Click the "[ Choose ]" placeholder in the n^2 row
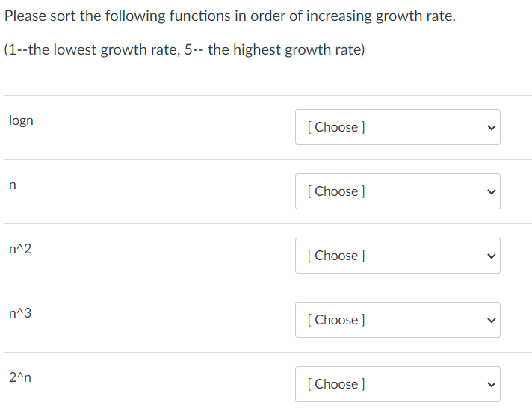This screenshot has width=532, height=420. [336, 256]
